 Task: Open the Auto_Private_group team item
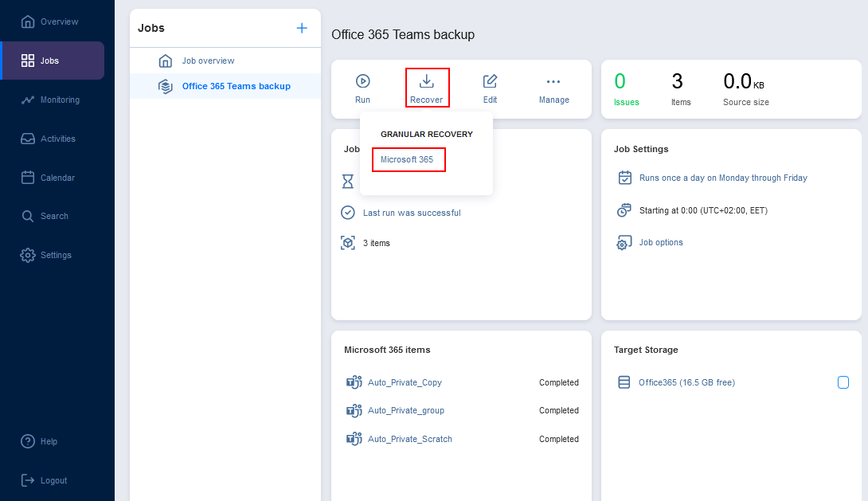click(x=406, y=410)
